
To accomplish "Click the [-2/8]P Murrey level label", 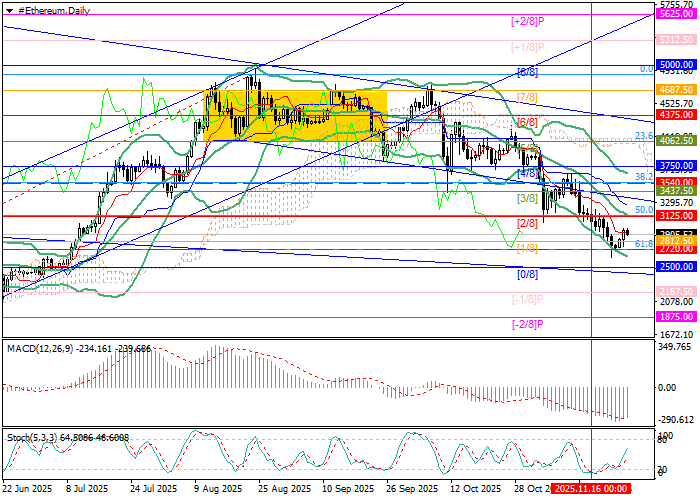I will click(527, 324).
